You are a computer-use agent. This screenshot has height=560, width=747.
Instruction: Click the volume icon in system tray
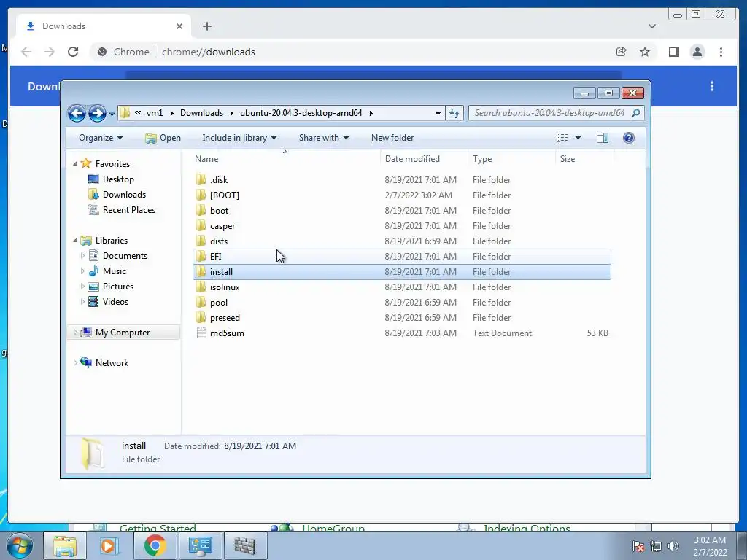673,546
